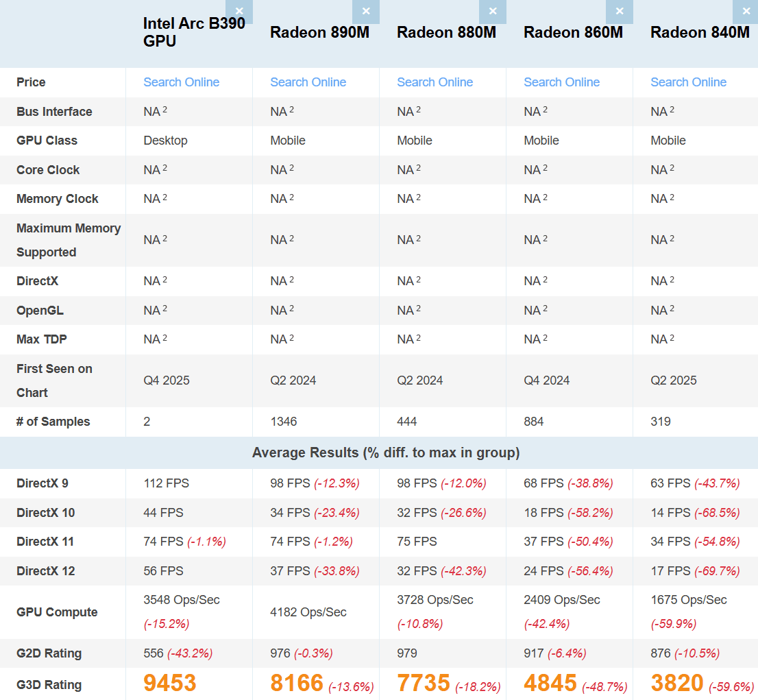Remove Radeon 860M from the comparison
This screenshot has height=700, width=758.
620,12
